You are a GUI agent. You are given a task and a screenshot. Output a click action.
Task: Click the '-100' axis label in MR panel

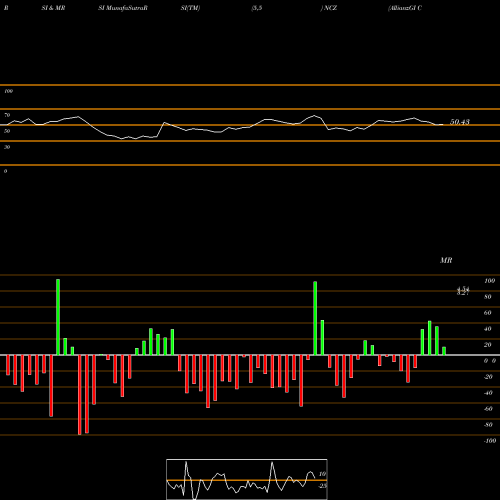[x=490, y=441]
